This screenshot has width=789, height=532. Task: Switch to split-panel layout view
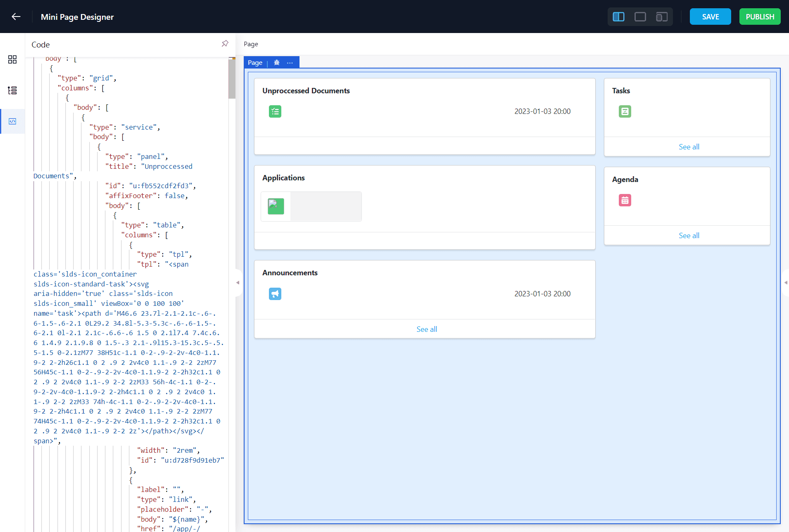(x=618, y=17)
